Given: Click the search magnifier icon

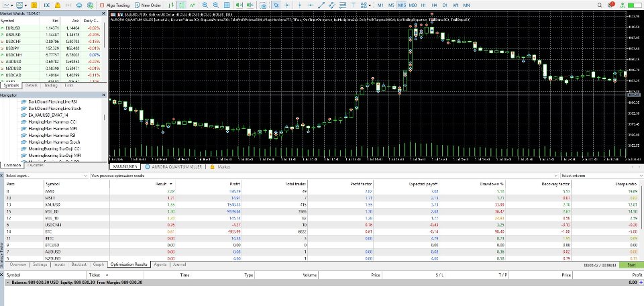Looking at the screenshot, I should click(600, 5).
